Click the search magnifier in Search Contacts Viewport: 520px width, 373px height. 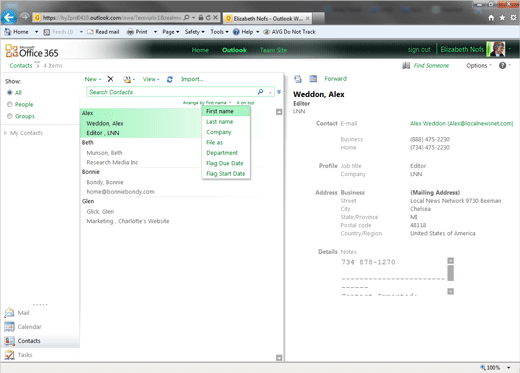260,92
